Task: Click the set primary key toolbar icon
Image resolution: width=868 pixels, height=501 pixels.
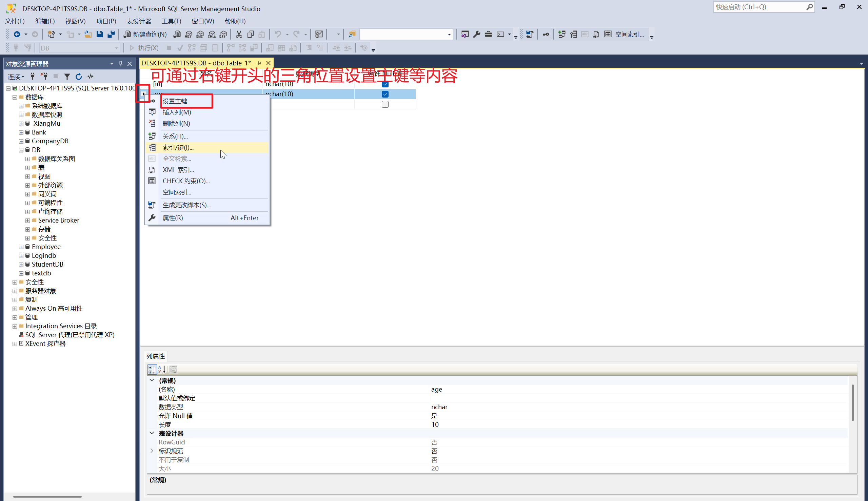Action: pos(546,35)
